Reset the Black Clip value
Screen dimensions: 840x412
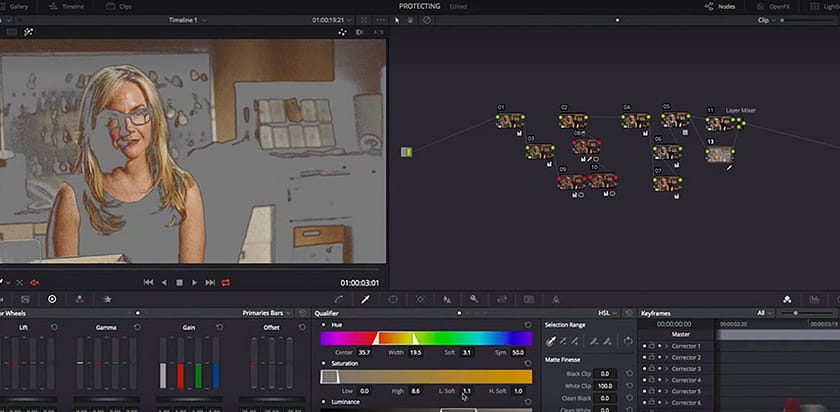[x=629, y=373]
